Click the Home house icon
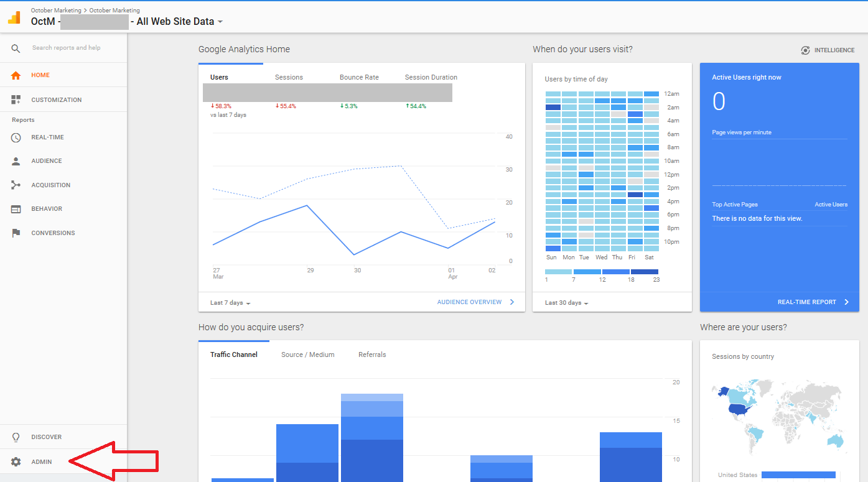Image resolution: width=868 pixels, height=482 pixels. point(16,75)
